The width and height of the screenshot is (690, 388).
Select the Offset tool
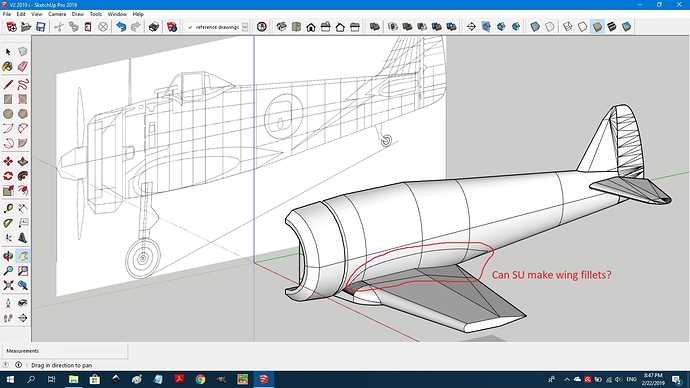click(x=22, y=190)
